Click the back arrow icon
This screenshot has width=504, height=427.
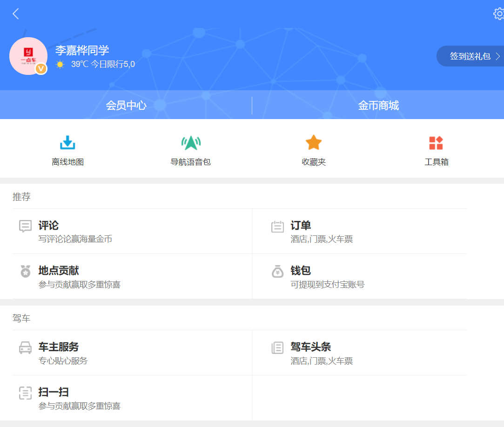tap(16, 14)
